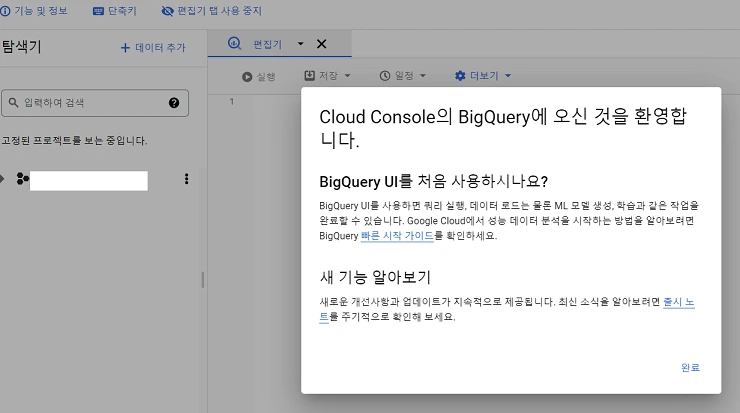740x413 pixels.
Task: Open the 편집기 tab dropdown arrow
Action: point(301,44)
